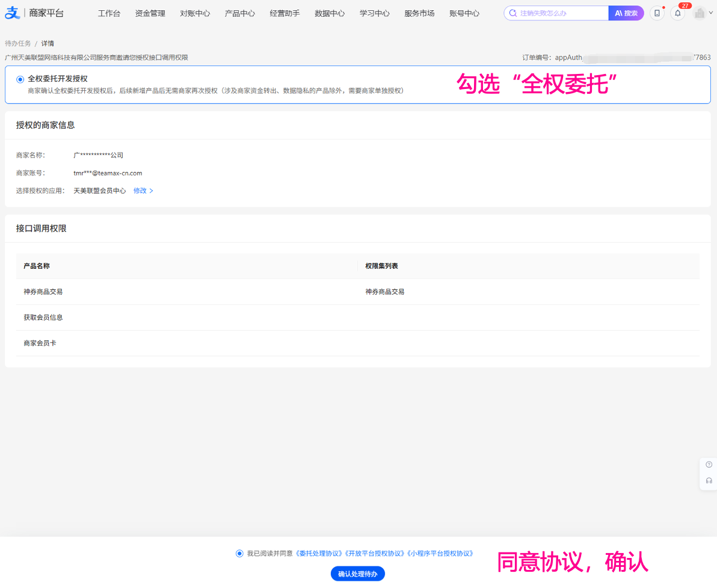
Task: Open the user avatar icon
Action: pyautogui.click(x=699, y=13)
